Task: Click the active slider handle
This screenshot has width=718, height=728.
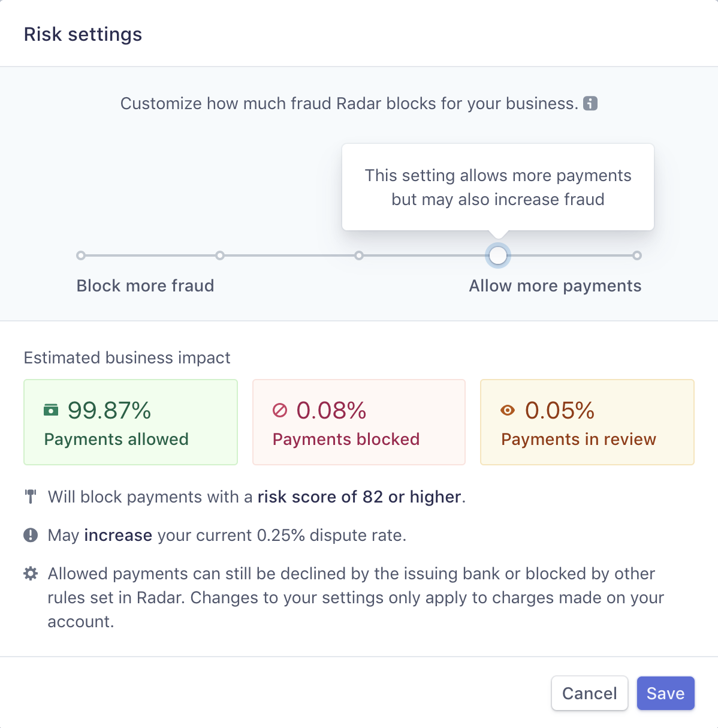Action: (498, 255)
